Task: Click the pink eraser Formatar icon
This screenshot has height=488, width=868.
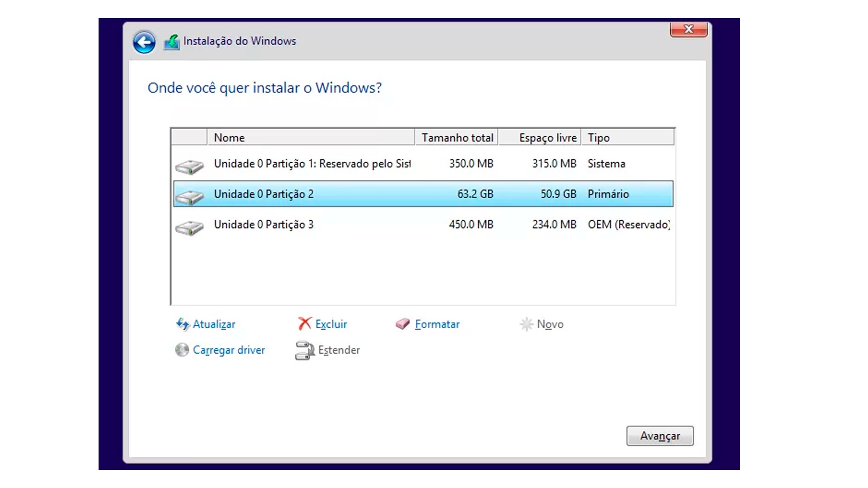Action: (x=402, y=324)
